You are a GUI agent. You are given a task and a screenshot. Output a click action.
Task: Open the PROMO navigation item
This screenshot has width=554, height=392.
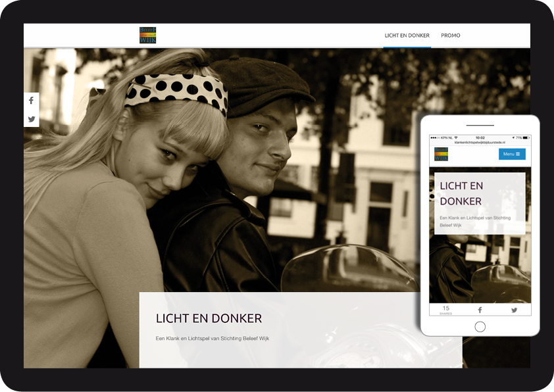[451, 36]
